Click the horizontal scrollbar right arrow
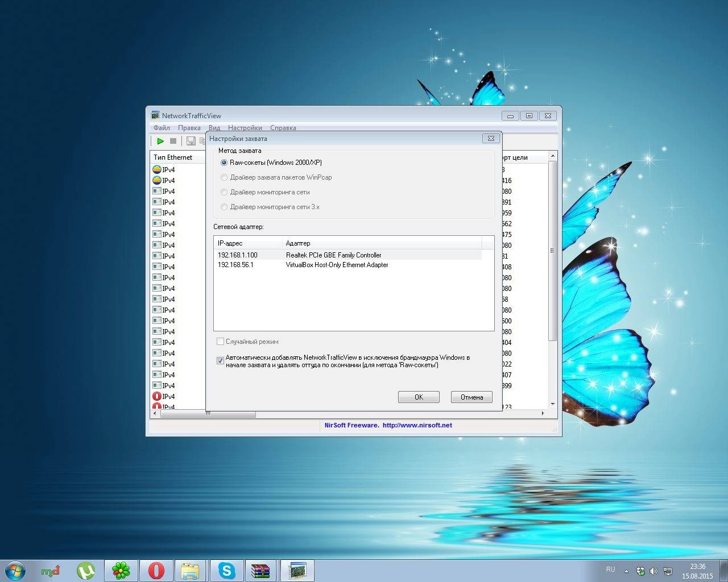The height and width of the screenshot is (582, 728). [x=543, y=414]
